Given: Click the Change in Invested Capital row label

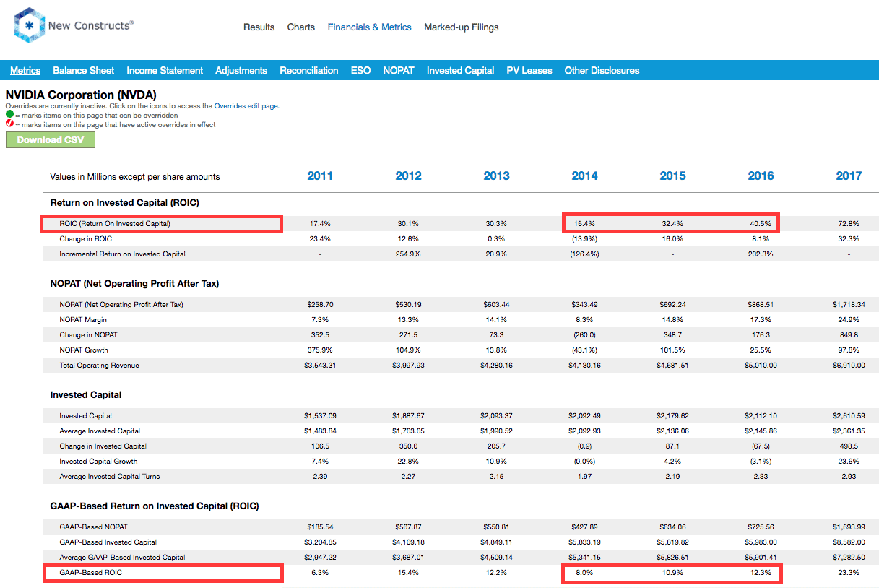Looking at the screenshot, I should coord(103,446).
